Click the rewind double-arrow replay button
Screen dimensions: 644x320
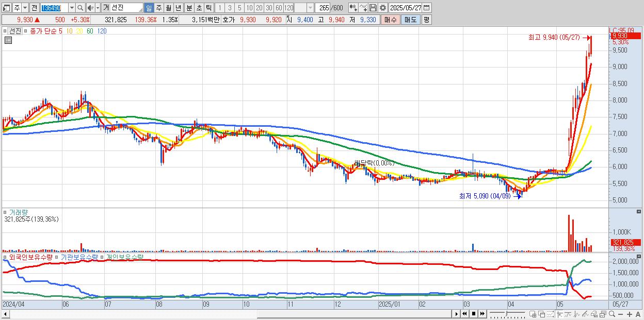(x=464, y=314)
